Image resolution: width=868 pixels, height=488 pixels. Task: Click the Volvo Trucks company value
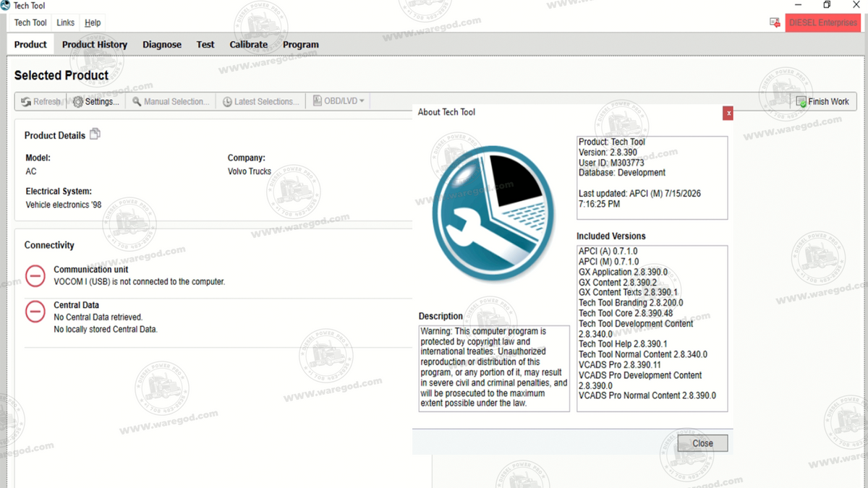[250, 171]
